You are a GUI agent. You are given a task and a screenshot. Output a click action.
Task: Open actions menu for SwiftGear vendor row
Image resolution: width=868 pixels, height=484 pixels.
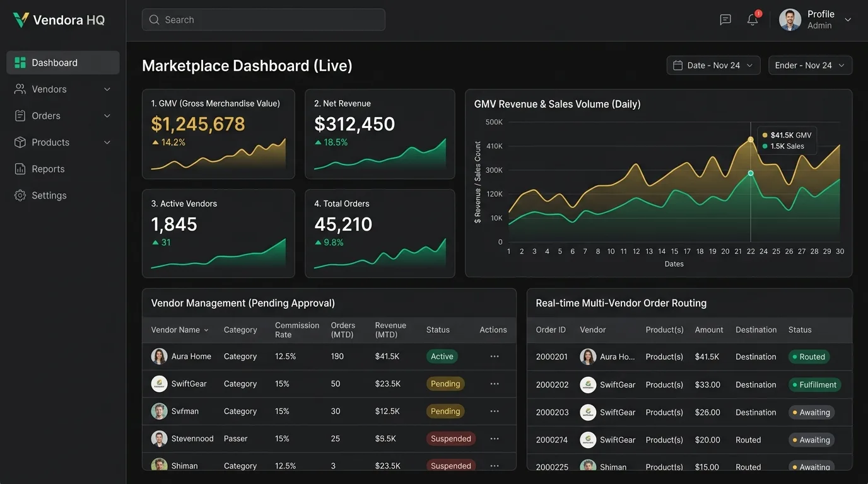pos(495,384)
